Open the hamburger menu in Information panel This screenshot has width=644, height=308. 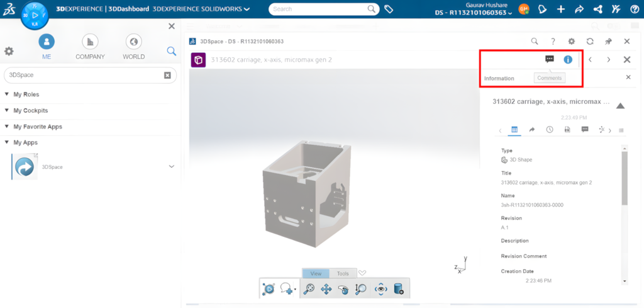tap(621, 130)
